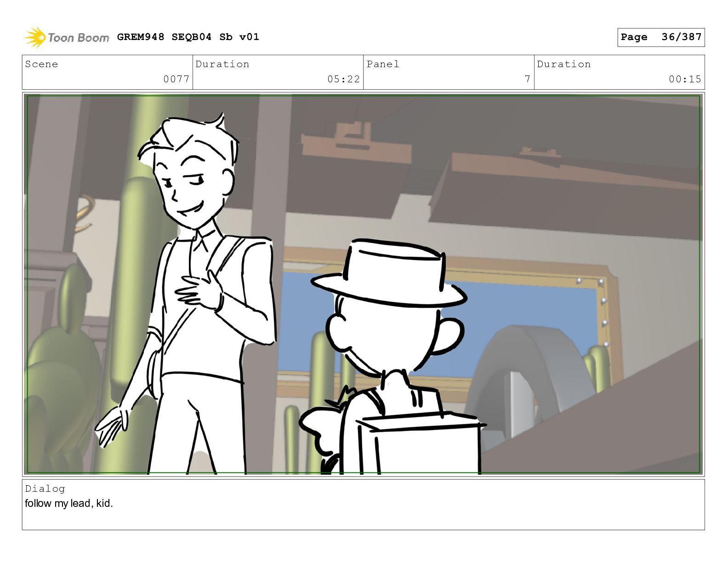Select the scene duration value 05:22
Screen dimensions: 728x563
click(343, 79)
